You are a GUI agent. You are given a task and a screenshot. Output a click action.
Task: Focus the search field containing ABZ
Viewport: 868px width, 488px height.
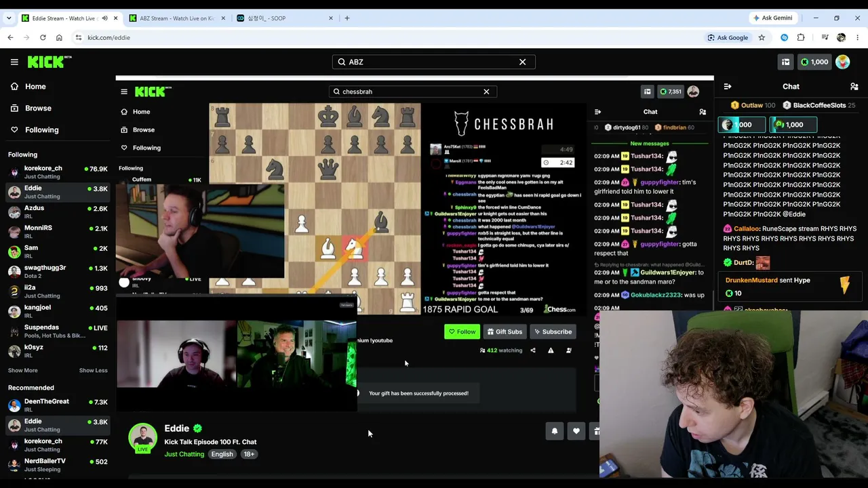tap(433, 62)
